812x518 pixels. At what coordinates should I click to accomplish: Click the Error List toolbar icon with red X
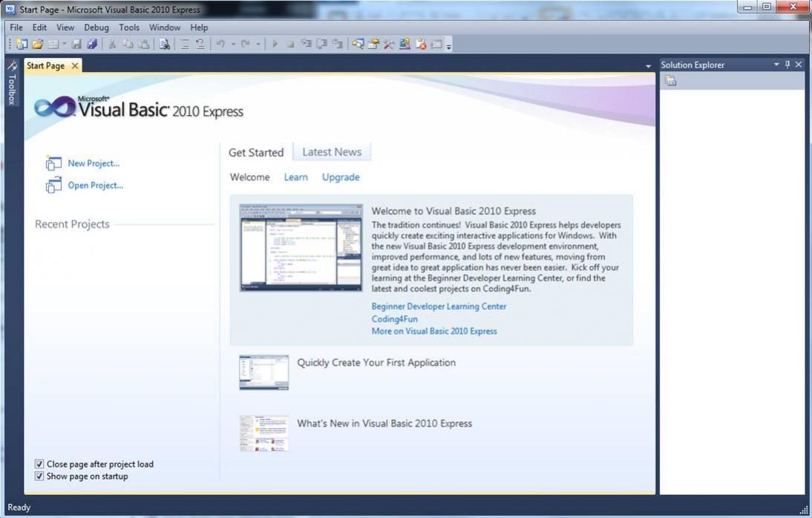(421, 45)
